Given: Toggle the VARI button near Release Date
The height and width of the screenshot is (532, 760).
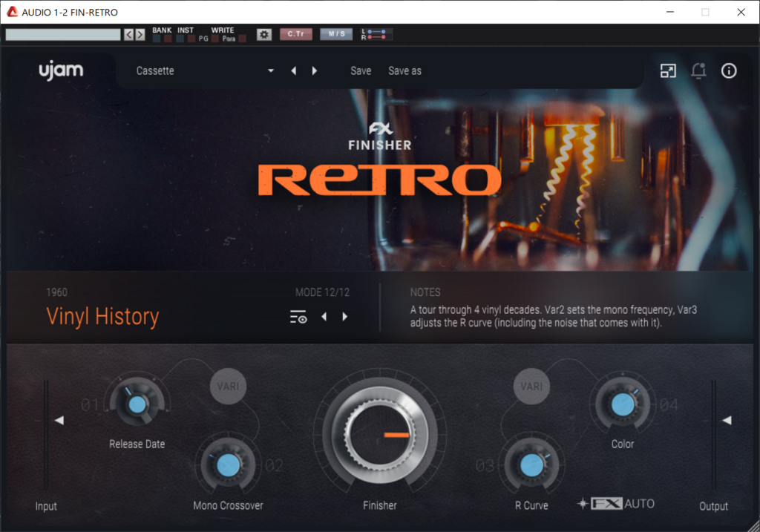Looking at the screenshot, I should click(228, 386).
